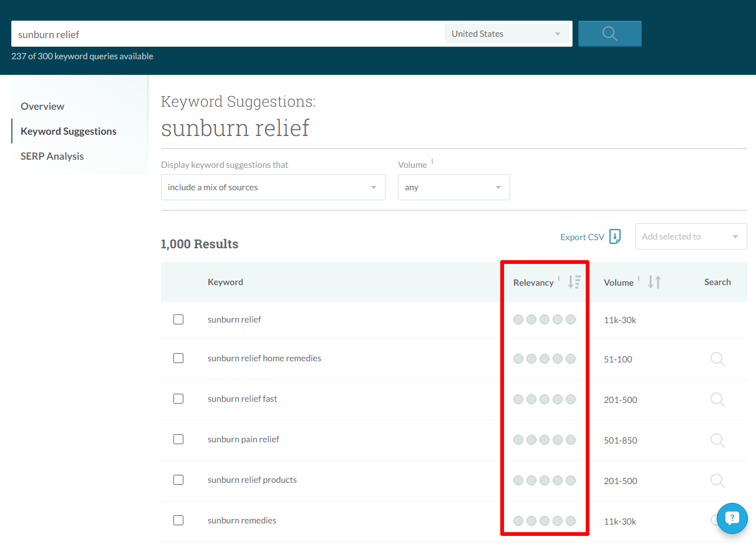Open the 'include a mix of sources' dropdown
Viewport: 756px width, 544px height.
[x=273, y=187]
